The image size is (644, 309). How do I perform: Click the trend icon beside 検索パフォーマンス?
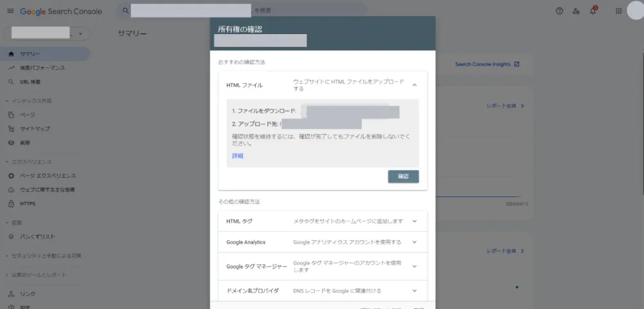click(12, 68)
